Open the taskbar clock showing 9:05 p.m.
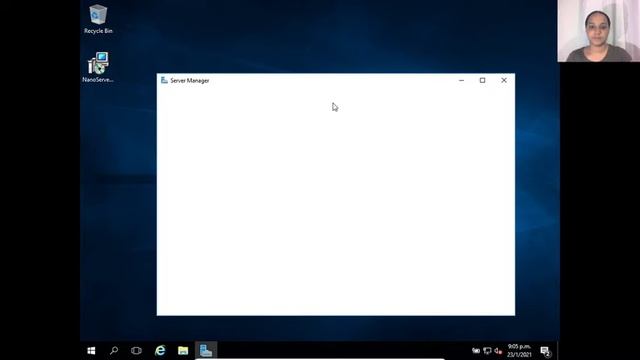The image size is (640, 360). pyautogui.click(x=519, y=351)
